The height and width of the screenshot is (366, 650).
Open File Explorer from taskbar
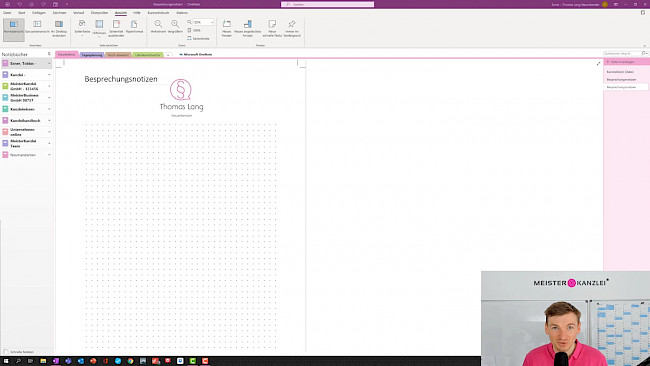pyautogui.click(x=43, y=361)
